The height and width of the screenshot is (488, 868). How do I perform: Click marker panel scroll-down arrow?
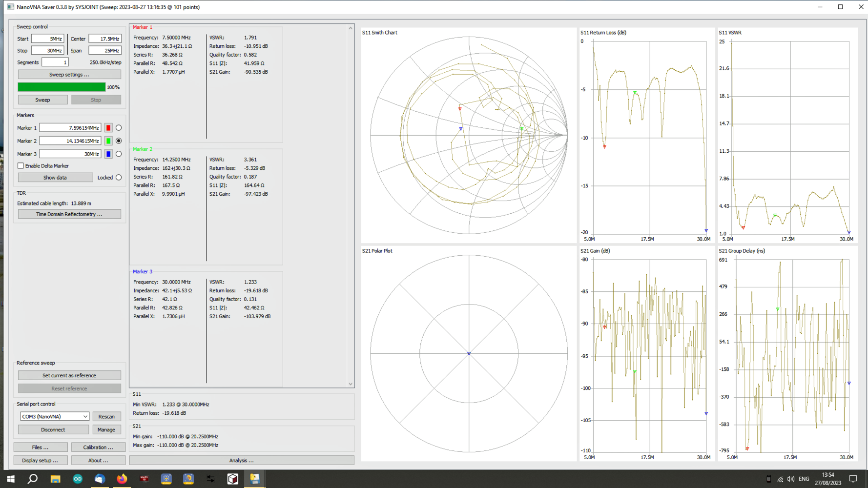click(351, 384)
